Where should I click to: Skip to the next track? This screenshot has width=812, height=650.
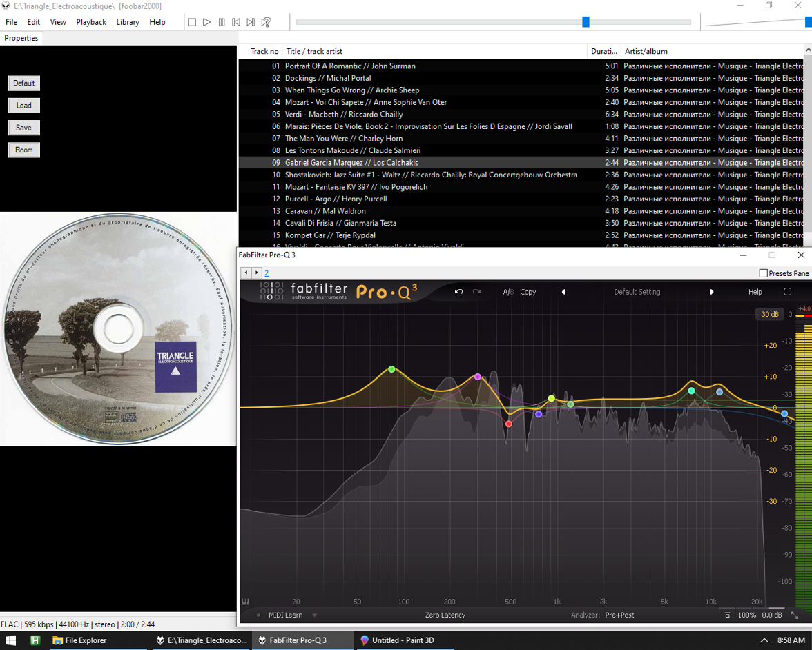coord(251,22)
